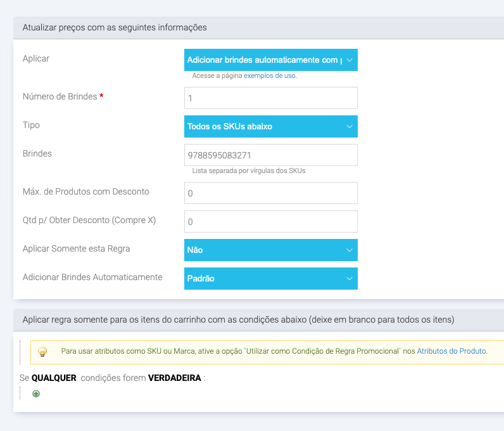Collapse the 'Aplicar regra somente para os itens' section header
The image size is (504, 431).
point(238,319)
